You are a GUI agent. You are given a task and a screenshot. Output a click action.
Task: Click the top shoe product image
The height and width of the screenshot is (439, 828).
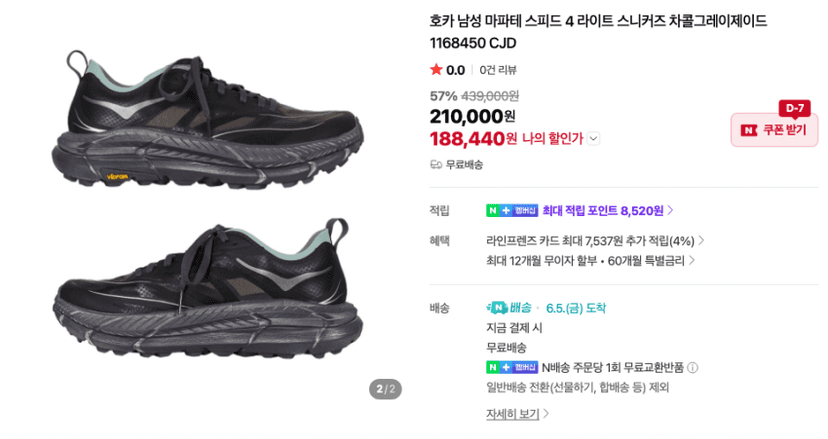pyautogui.click(x=208, y=120)
